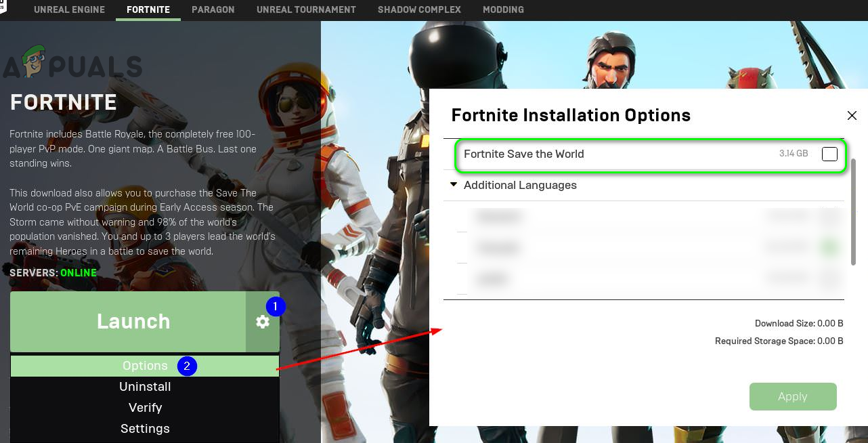Click the 'Download Size: 0.00 B' text
The width and height of the screenshot is (868, 443).
click(x=799, y=324)
